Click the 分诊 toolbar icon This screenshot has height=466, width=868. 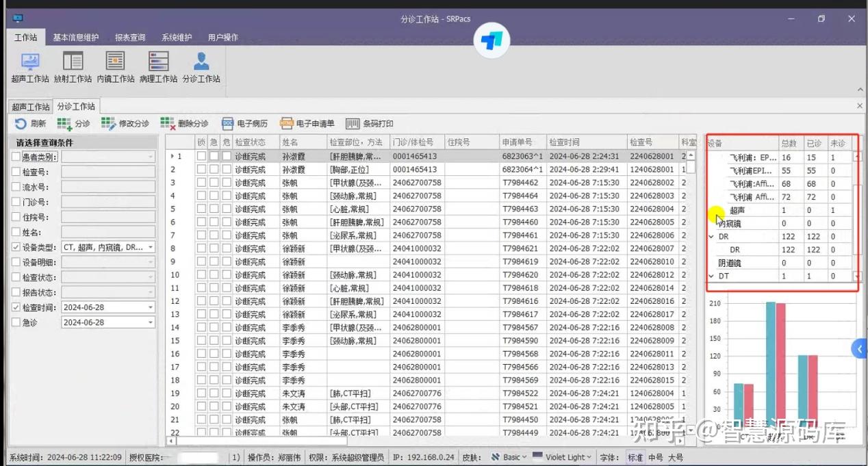64,124
